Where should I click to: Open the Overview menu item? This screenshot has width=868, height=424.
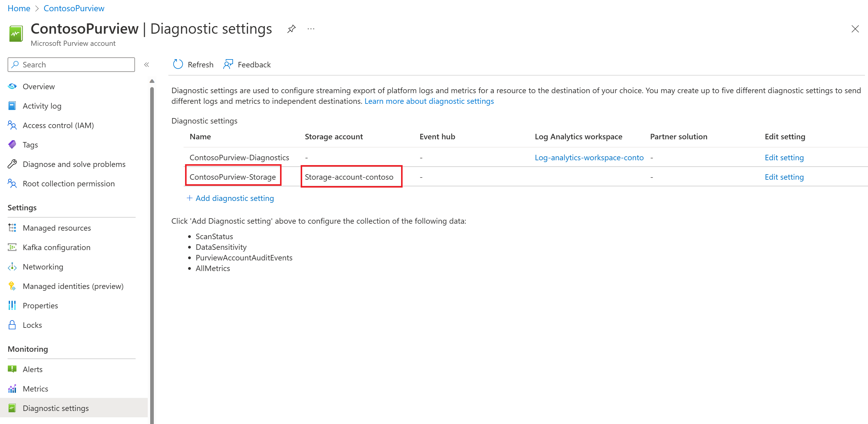pos(39,86)
